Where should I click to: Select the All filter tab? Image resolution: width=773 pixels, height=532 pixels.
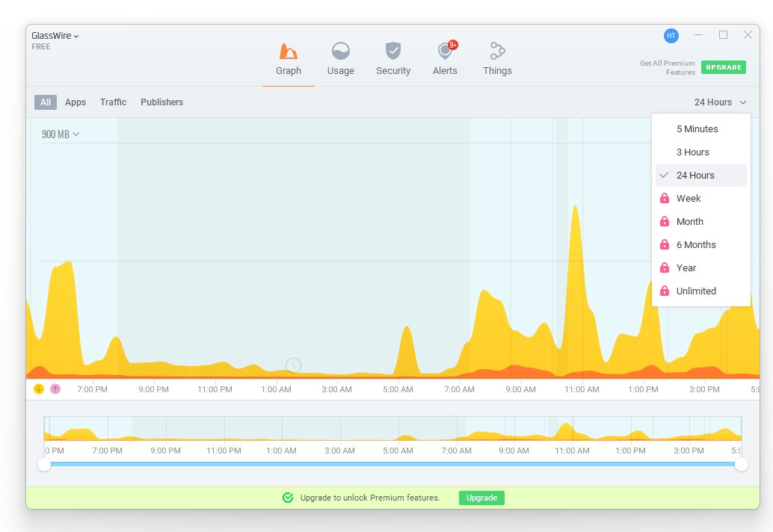pos(46,102)
